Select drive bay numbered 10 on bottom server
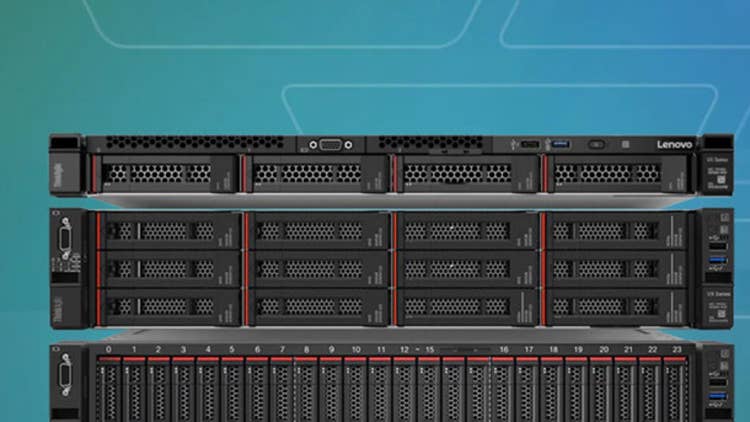The height and width of the screenshot is (422, 750). tap(356, 390)
